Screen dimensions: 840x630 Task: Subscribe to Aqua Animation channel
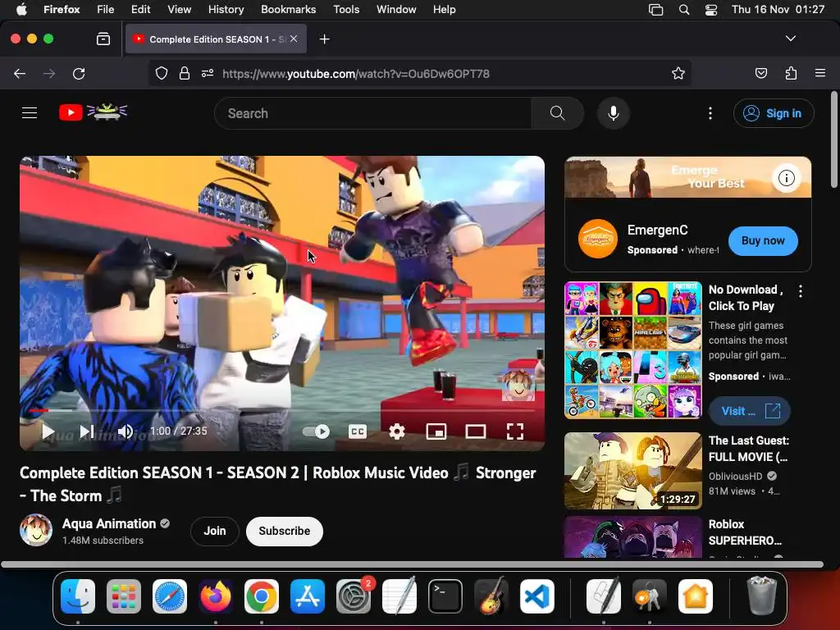coord(285,531)
